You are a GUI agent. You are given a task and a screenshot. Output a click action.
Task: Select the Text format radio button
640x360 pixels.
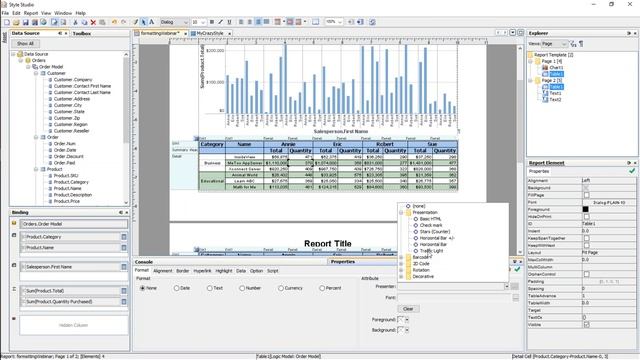coord(209,288)
